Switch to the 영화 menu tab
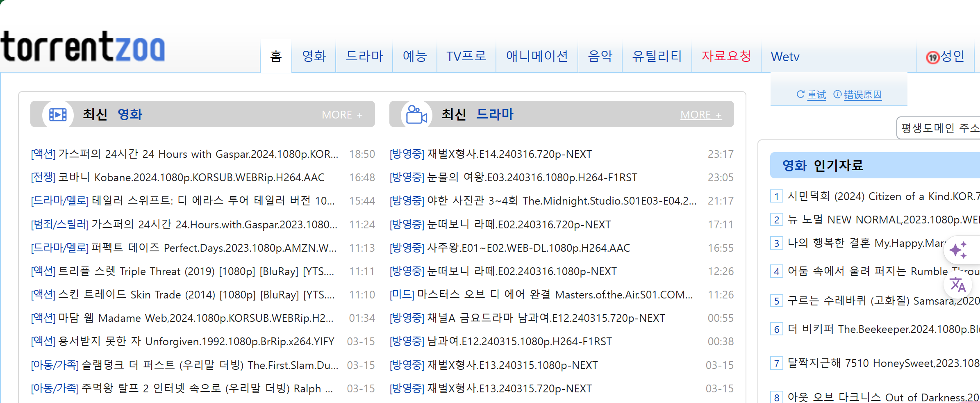 (314, 57)
